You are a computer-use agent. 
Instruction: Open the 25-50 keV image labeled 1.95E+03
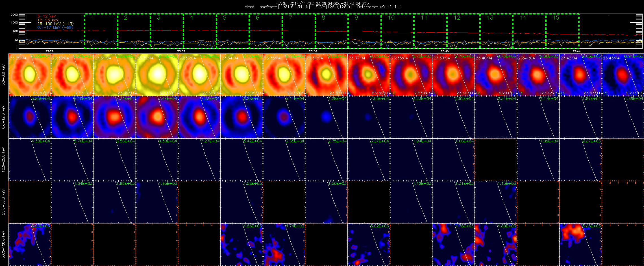click(157, 202)
